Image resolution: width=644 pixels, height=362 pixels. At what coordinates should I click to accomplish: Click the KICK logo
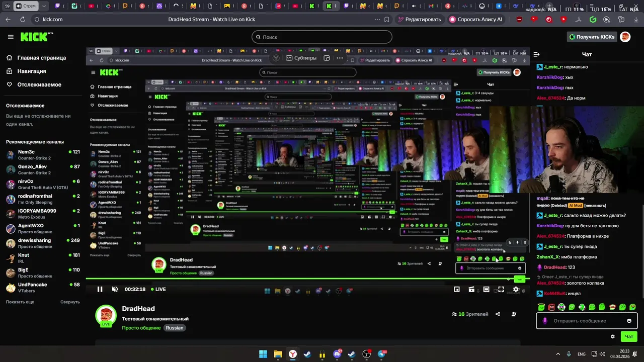click(x=36, y=37)
